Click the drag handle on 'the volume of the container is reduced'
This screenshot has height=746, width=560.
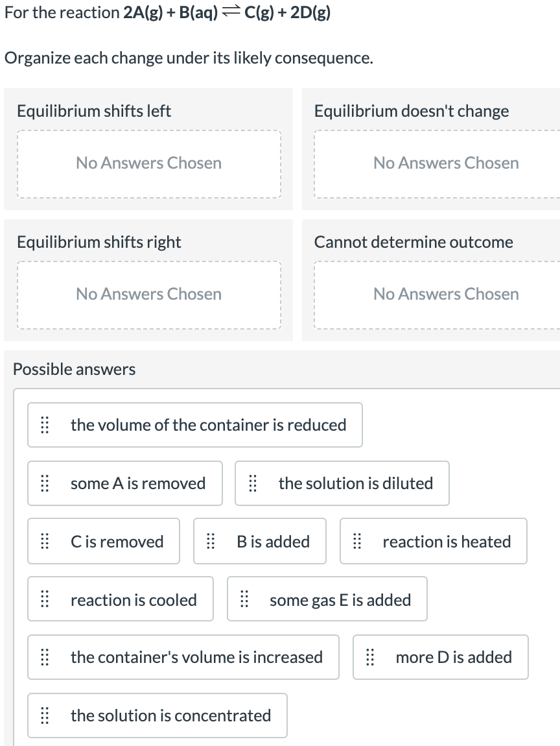pyautogui.click(x=45, y=425)
